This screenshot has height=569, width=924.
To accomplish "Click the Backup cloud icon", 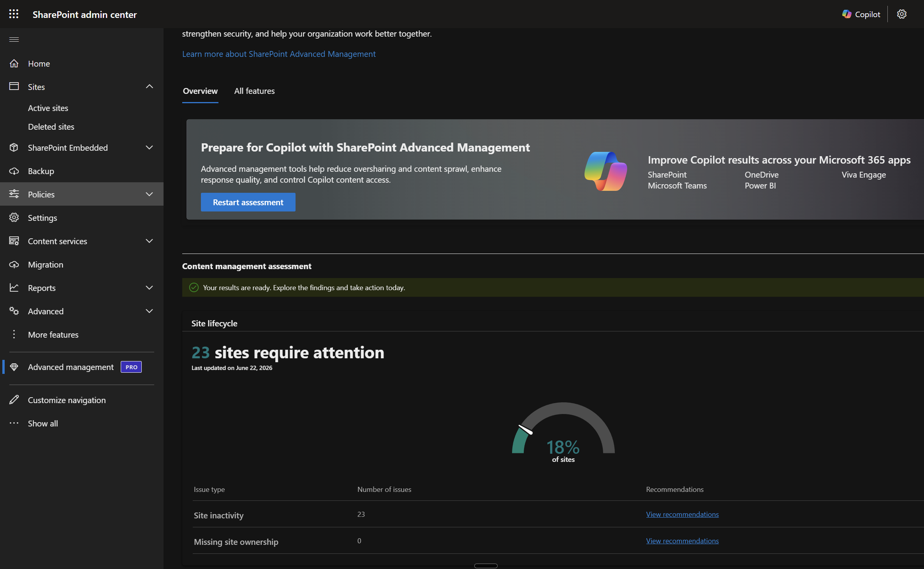I will pos(14,171).
